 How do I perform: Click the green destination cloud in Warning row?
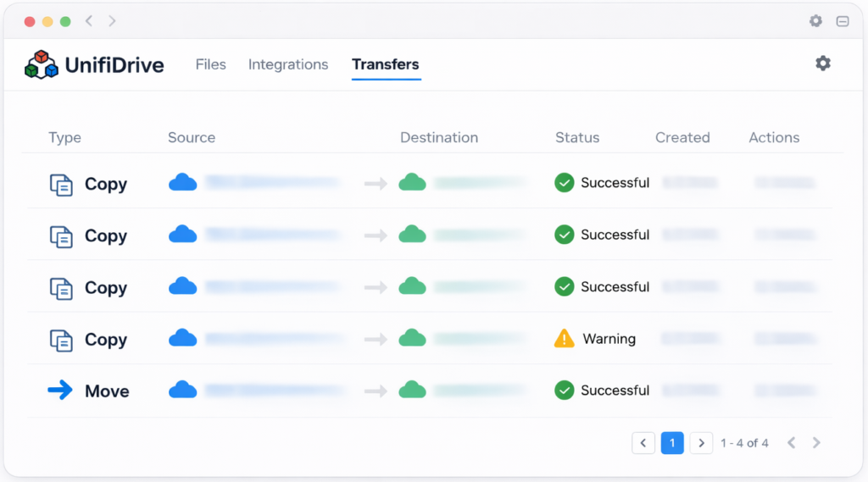(412, 338)
